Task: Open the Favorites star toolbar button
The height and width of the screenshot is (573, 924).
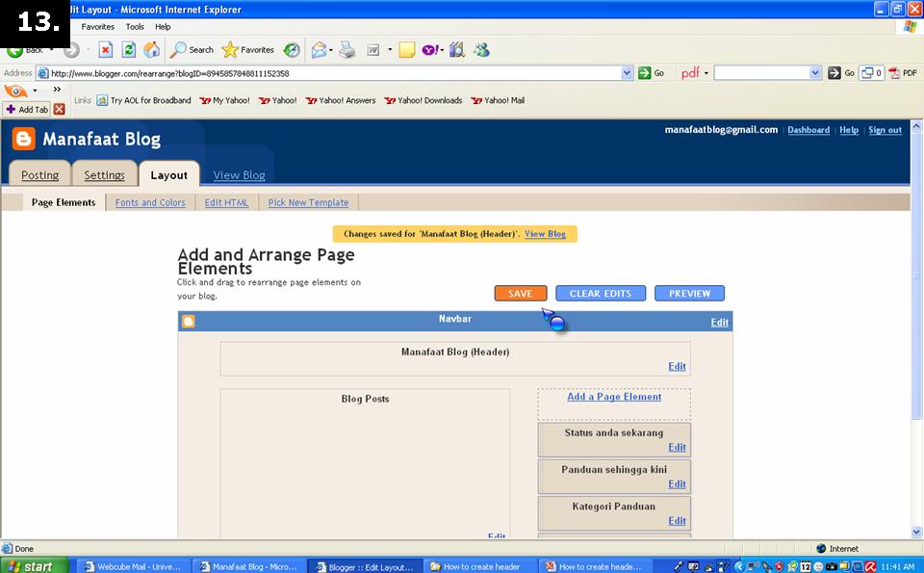Action: coord(248,50)
